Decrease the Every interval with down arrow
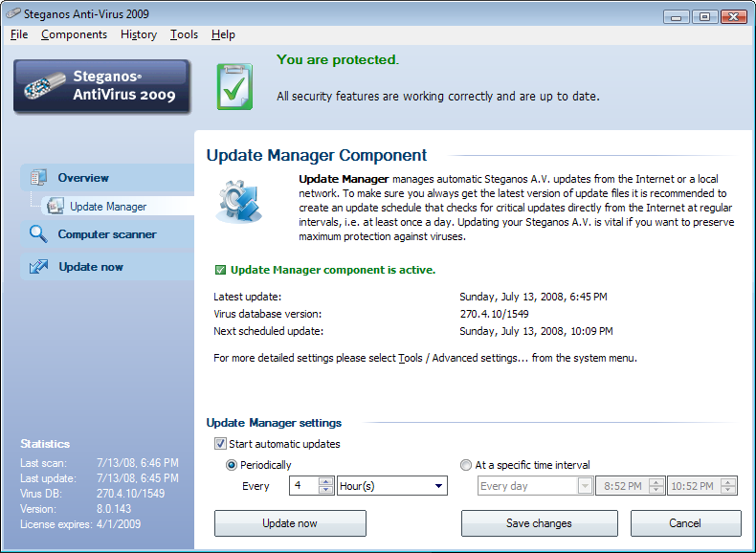Viewport: 756px width, 553px height. [x=326, y=490]
